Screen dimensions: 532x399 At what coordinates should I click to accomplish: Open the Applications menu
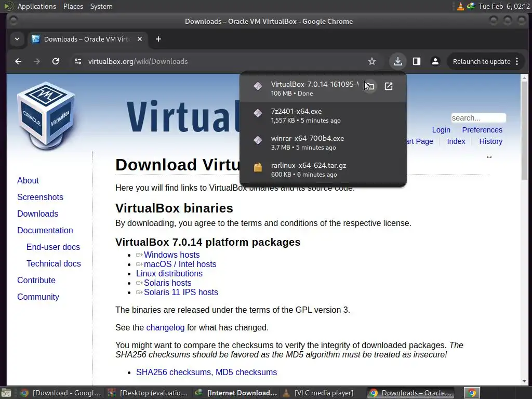[x=37, y=6]
